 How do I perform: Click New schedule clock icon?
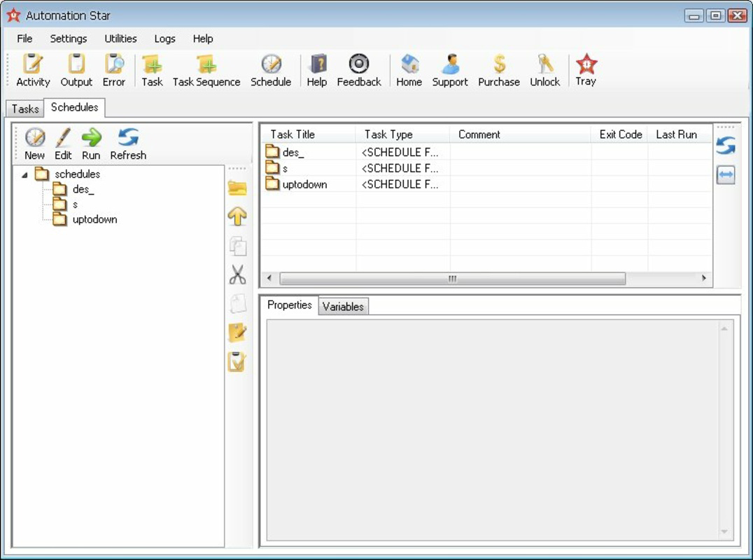(x=34, y=144)
